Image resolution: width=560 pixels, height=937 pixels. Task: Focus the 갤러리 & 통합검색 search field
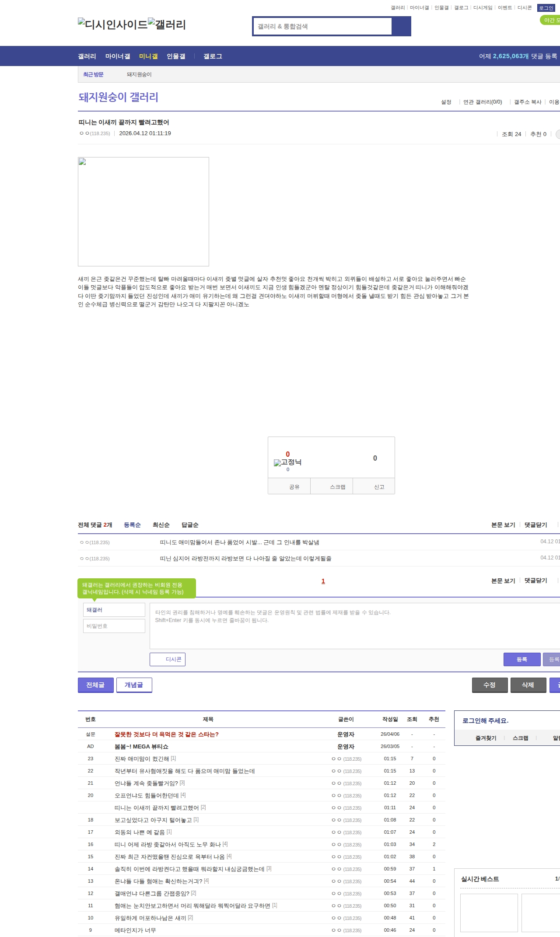(x=322, y=26)
